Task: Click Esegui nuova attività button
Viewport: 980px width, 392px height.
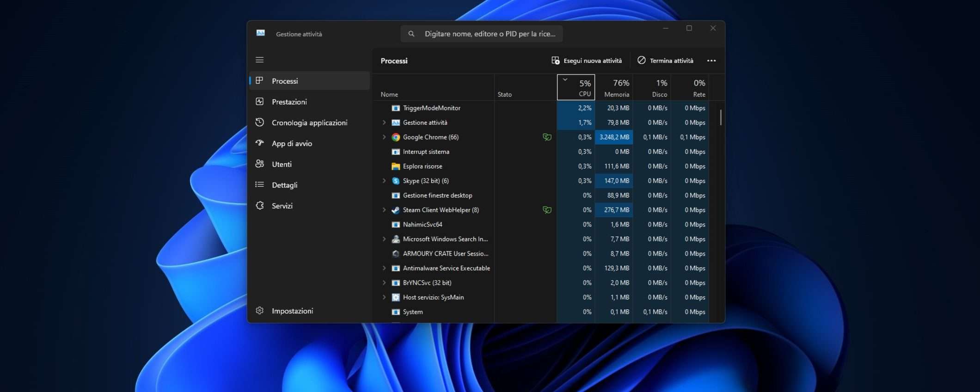Action: (587, 61)
